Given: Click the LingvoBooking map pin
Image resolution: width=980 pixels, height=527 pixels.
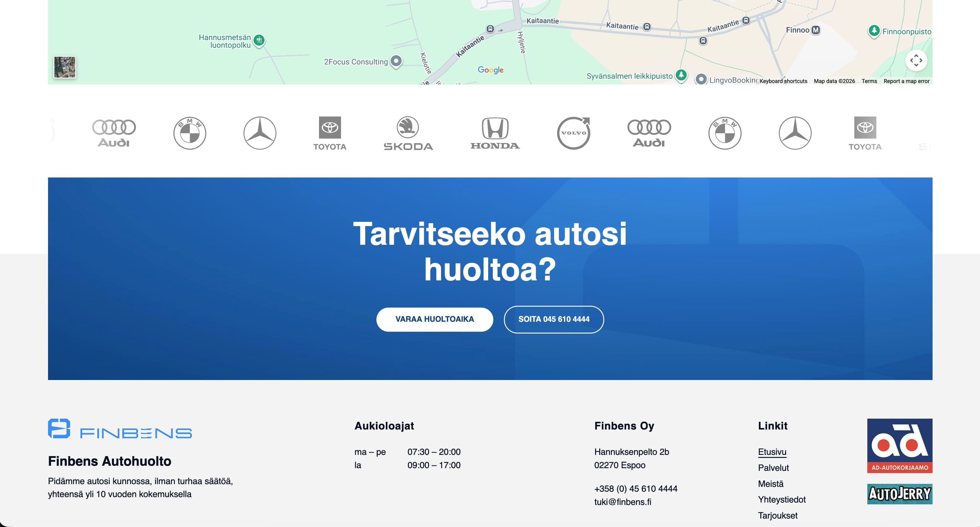Looking at the screenshot, I should (701, 79).
